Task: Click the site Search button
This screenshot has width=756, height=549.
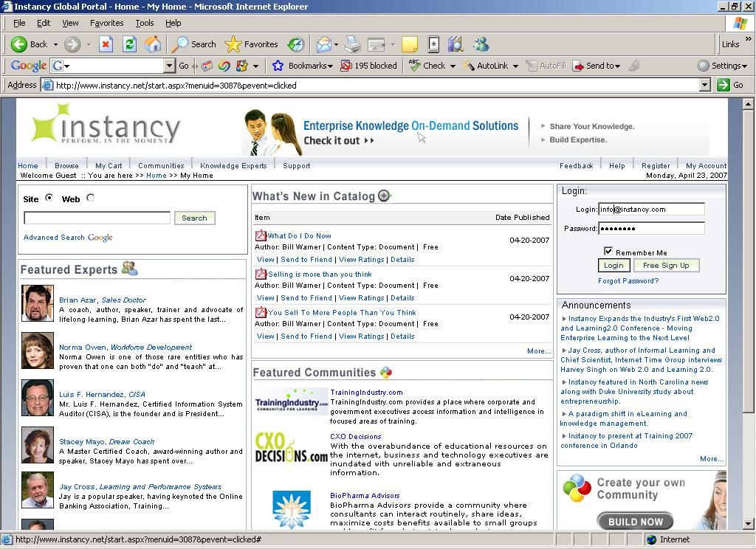Action: click(x=194, y=218)
